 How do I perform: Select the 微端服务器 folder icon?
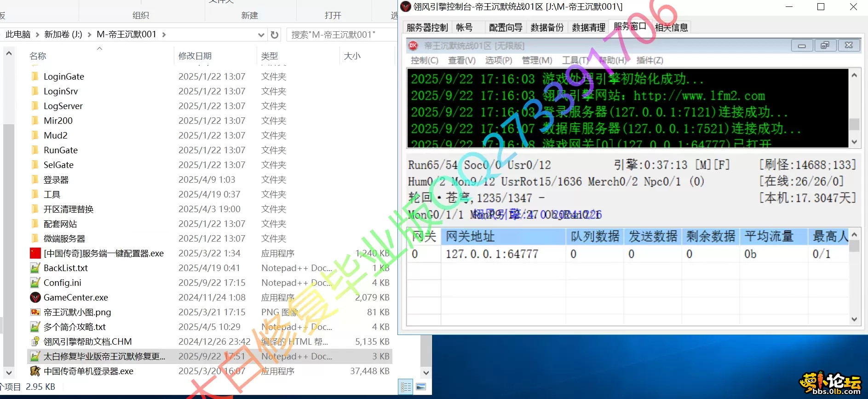click(x=35, y=238)
